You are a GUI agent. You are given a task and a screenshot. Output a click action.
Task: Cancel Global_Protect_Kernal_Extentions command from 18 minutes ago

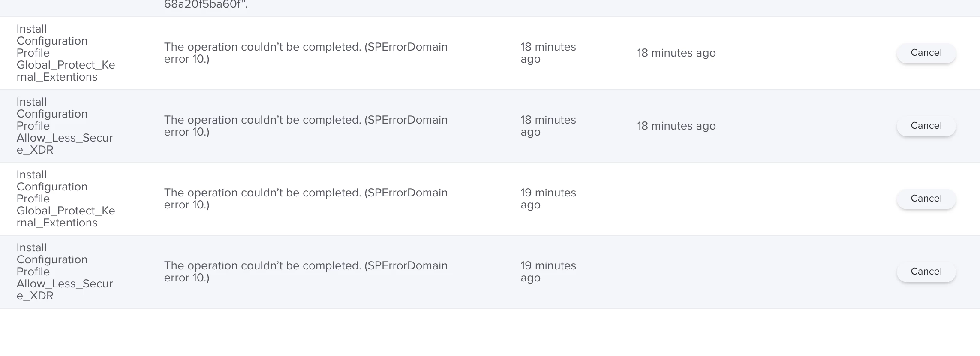tap(926, 53)
